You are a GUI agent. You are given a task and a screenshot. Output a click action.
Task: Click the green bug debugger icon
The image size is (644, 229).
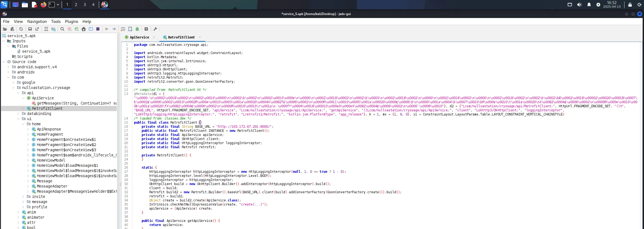pos(137,29)
